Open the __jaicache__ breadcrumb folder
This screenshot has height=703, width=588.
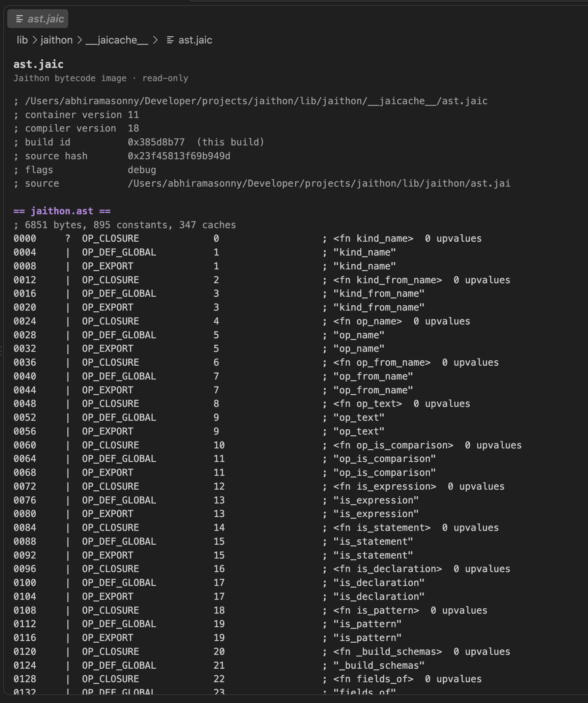pos(117,40)
